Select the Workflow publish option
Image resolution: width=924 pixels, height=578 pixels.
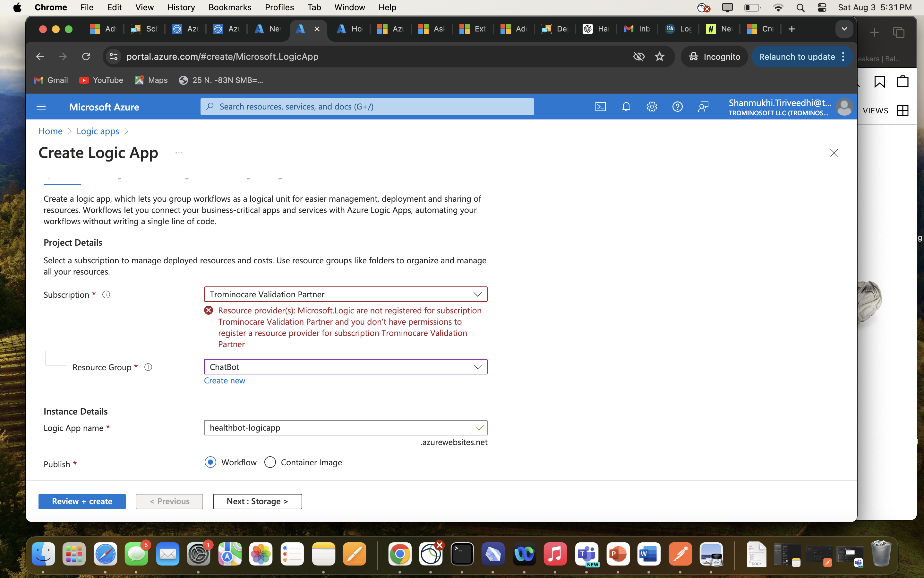click(210, 462)
